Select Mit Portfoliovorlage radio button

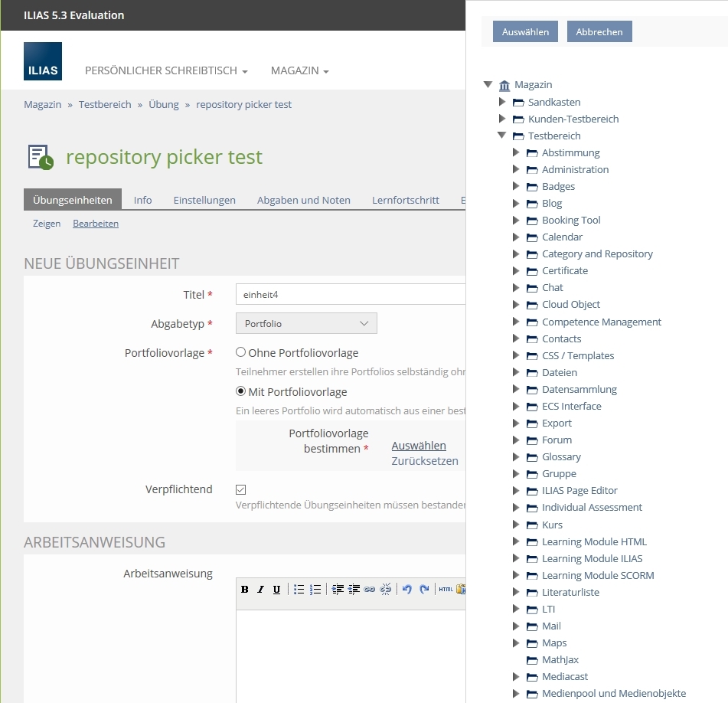[x=240, y=391]
